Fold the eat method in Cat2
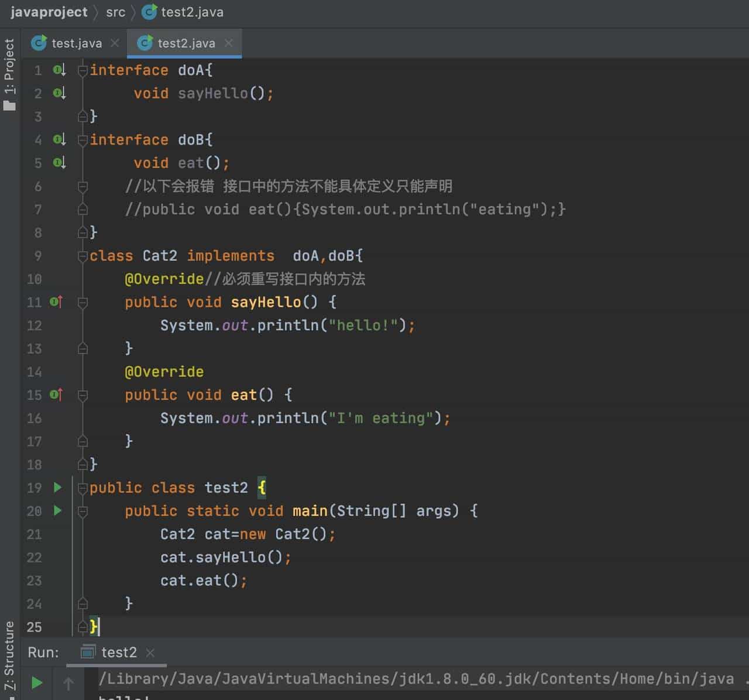 click(x=83, y=396)
